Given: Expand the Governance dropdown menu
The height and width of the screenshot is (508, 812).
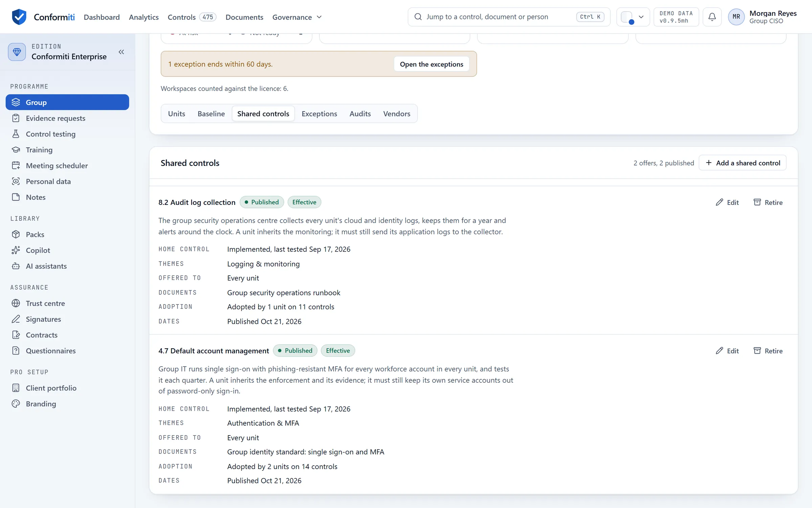Looking at the screenshot, I should click(297, 17).
